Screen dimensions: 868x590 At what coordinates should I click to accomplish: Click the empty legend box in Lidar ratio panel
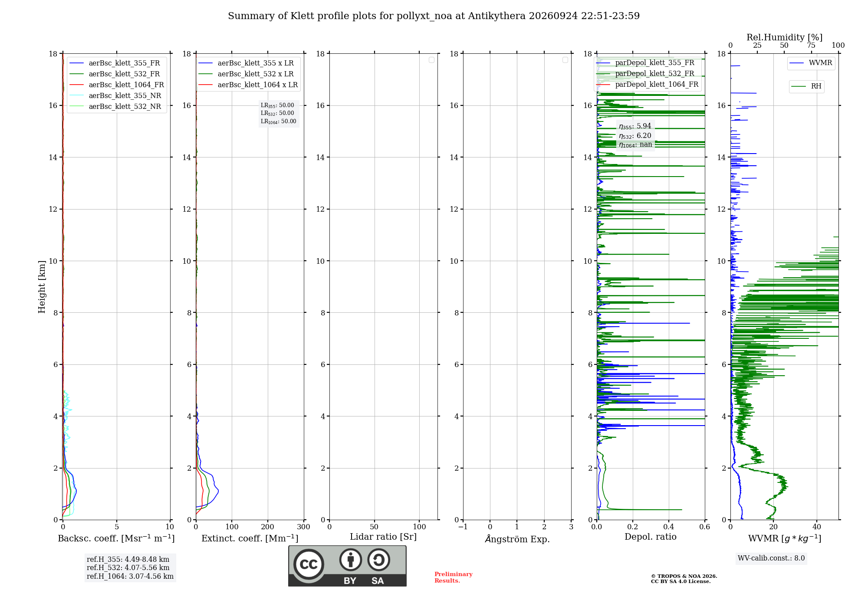coord(431,60)
